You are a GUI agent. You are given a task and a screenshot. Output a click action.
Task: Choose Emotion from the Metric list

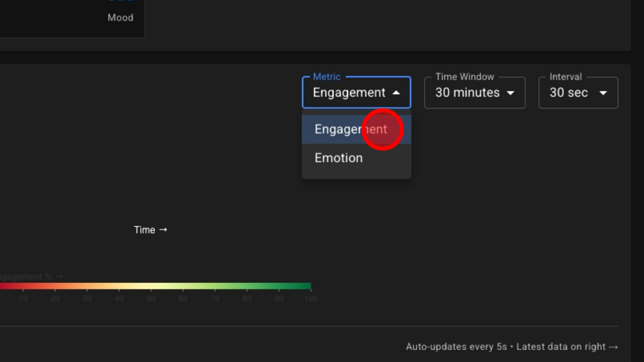338,158
